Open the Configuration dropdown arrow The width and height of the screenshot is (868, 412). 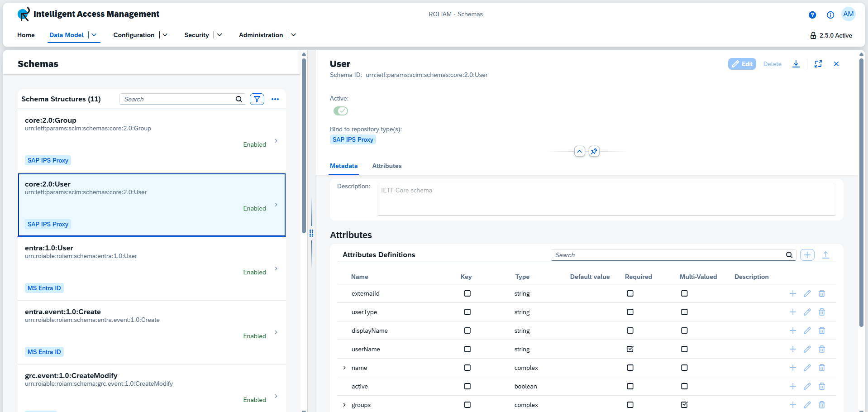click(x=165, y=35)
